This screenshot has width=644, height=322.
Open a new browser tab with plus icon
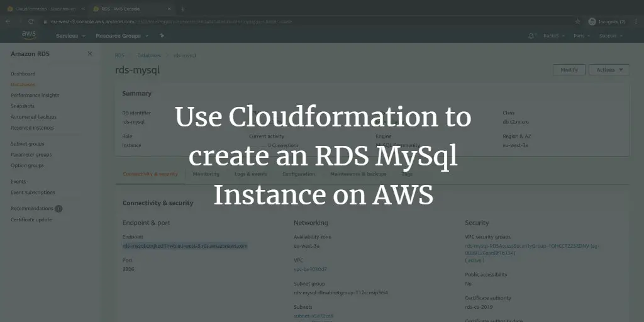pyautogui.click(x=183, y=9)
